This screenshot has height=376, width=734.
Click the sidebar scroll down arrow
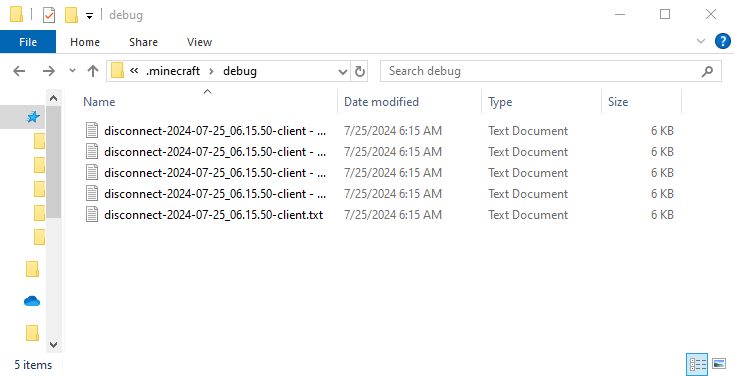(x=53, y=345)
